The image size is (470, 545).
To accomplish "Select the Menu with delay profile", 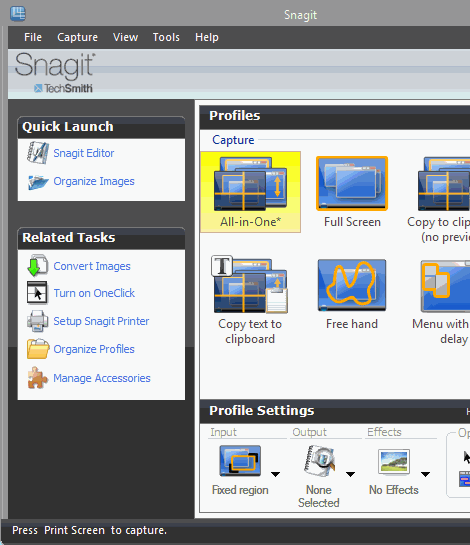I will (441, 302).
